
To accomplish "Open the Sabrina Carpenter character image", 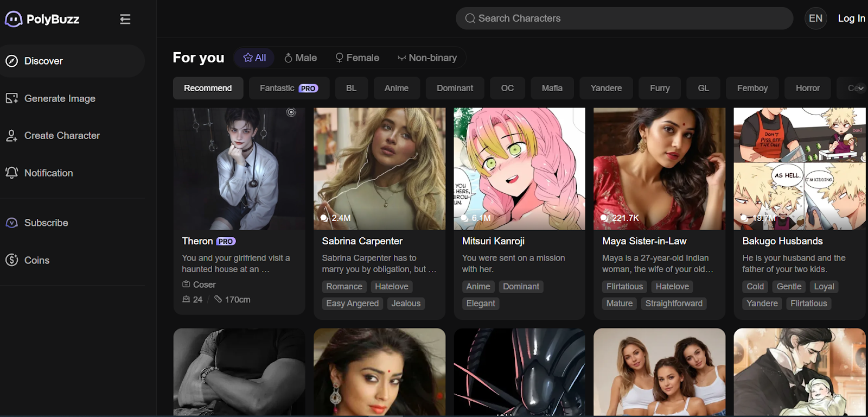I will click(379, 168).
